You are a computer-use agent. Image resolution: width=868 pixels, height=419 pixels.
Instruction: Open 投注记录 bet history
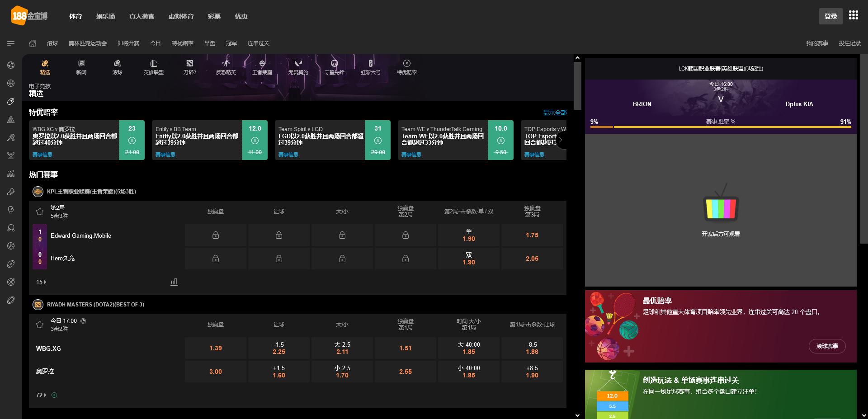coord(850,43)
